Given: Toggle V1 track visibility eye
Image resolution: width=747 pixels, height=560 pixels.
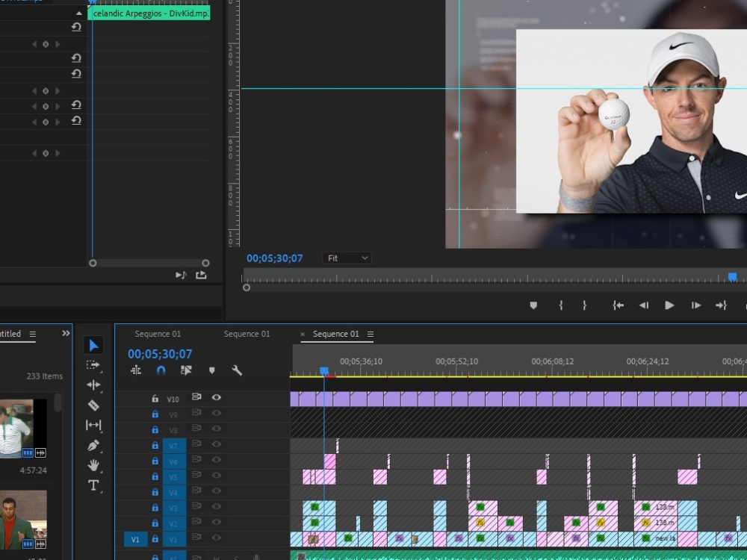Looking at the screenshot, I should [217, 538].
